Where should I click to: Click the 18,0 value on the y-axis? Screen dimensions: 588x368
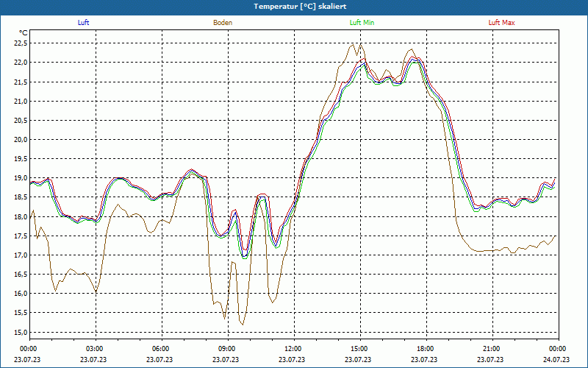click(21, 216)
